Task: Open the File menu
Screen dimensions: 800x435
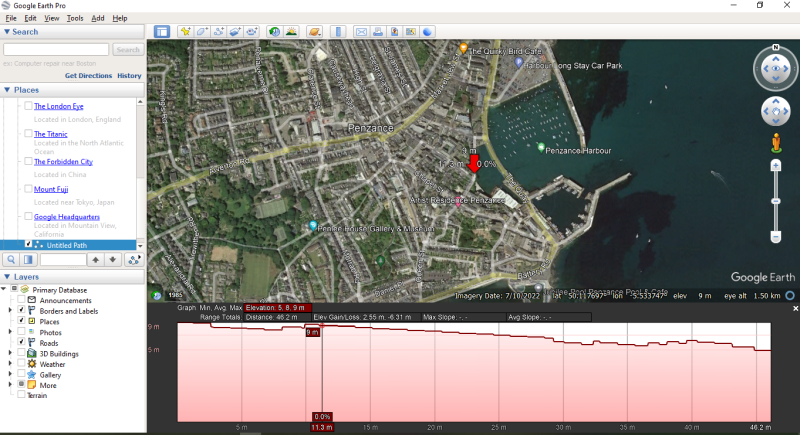Action: tap(11, 18)
